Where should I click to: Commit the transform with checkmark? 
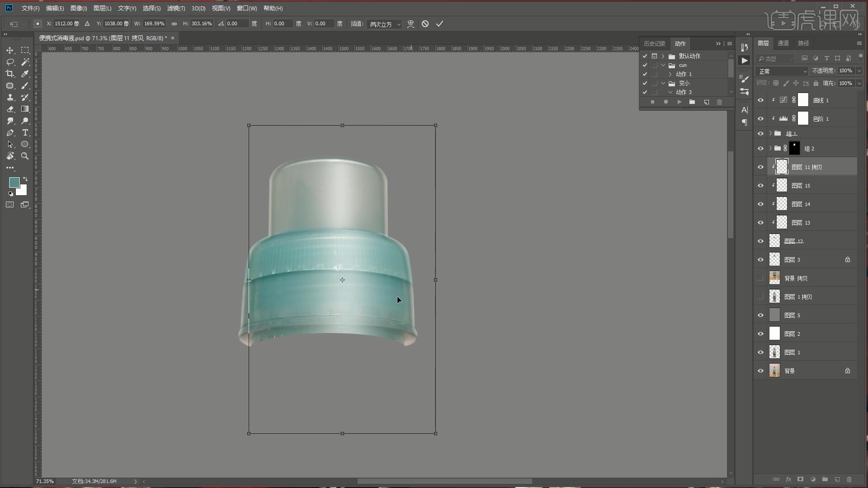439,23
